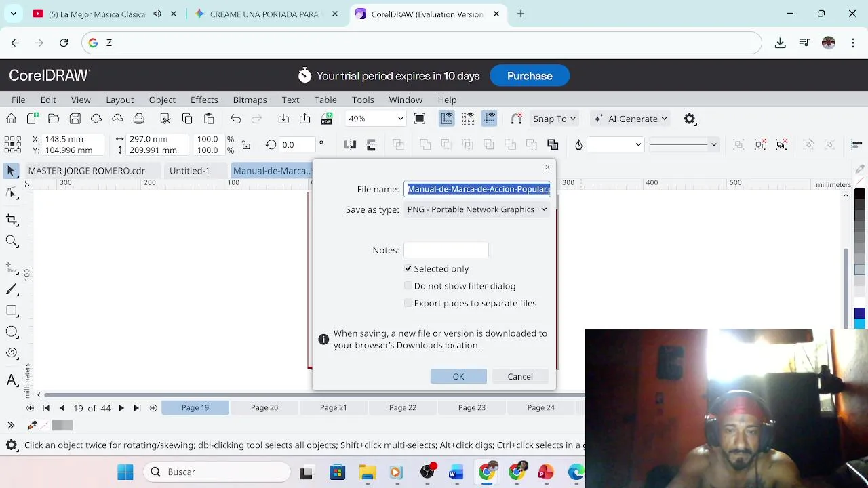Toggle the lock ratio padlock

(x=246, y=144)
